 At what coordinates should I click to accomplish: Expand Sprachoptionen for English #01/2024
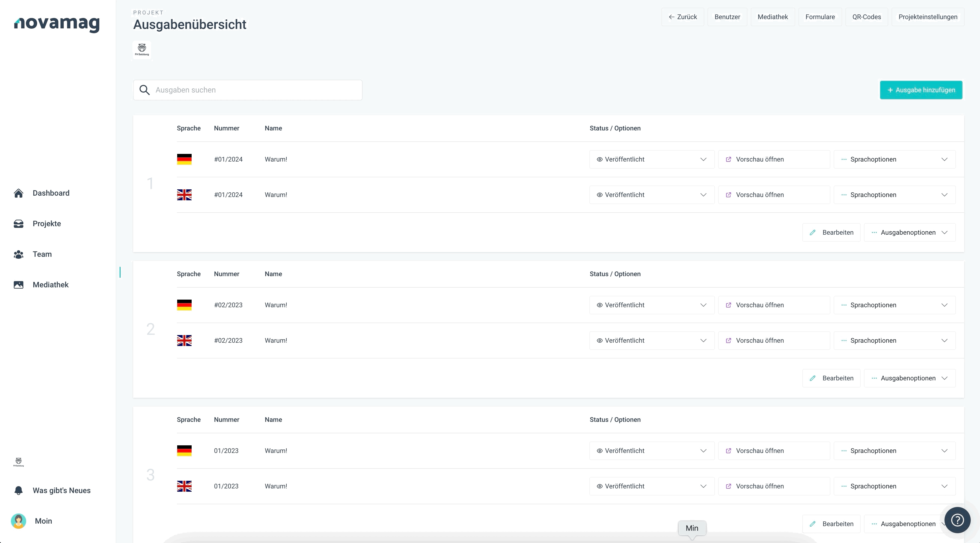point(895,195)
